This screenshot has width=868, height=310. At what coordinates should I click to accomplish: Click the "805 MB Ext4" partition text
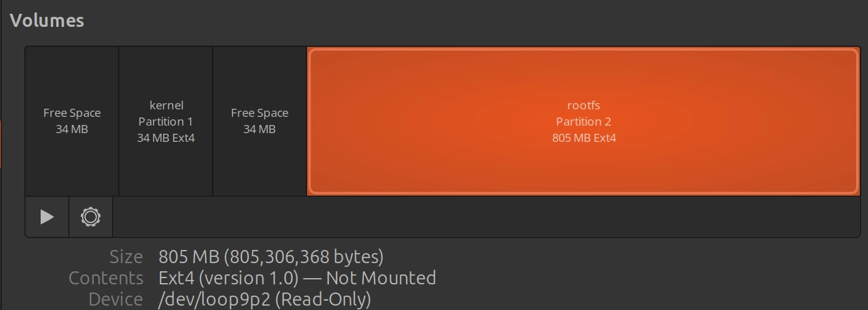coord(584,137)
